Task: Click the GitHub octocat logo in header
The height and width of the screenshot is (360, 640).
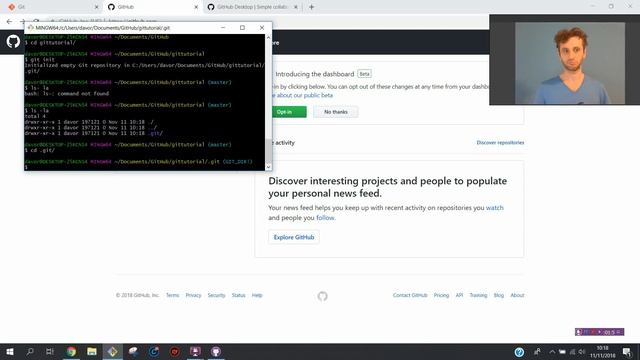Action: (x=13, y=41)
